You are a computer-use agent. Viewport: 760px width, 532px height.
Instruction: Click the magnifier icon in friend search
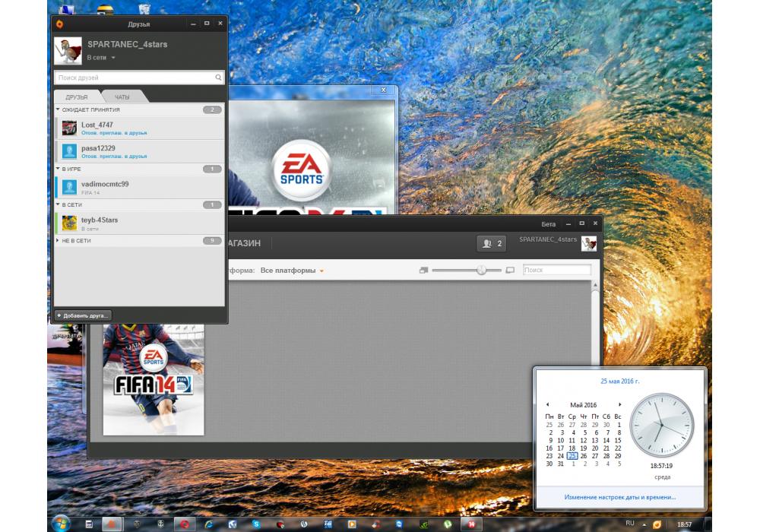(218, 78)
